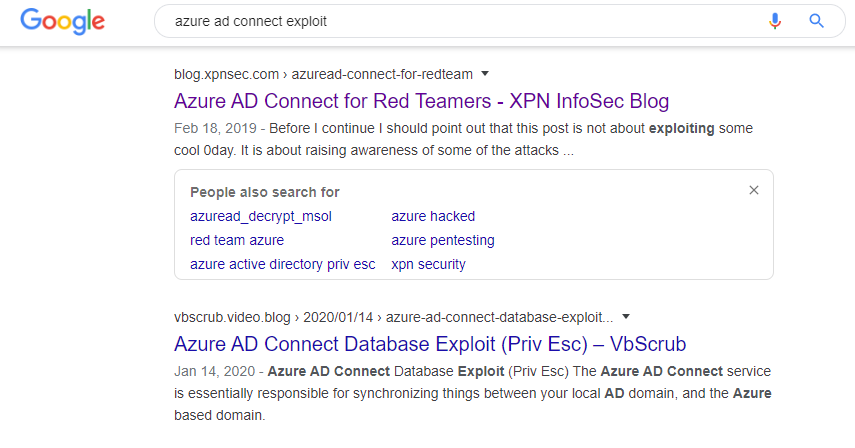Search azure active directory priv esc suggestion
This screenshot has height=448, width=855.
coord(282,264)
